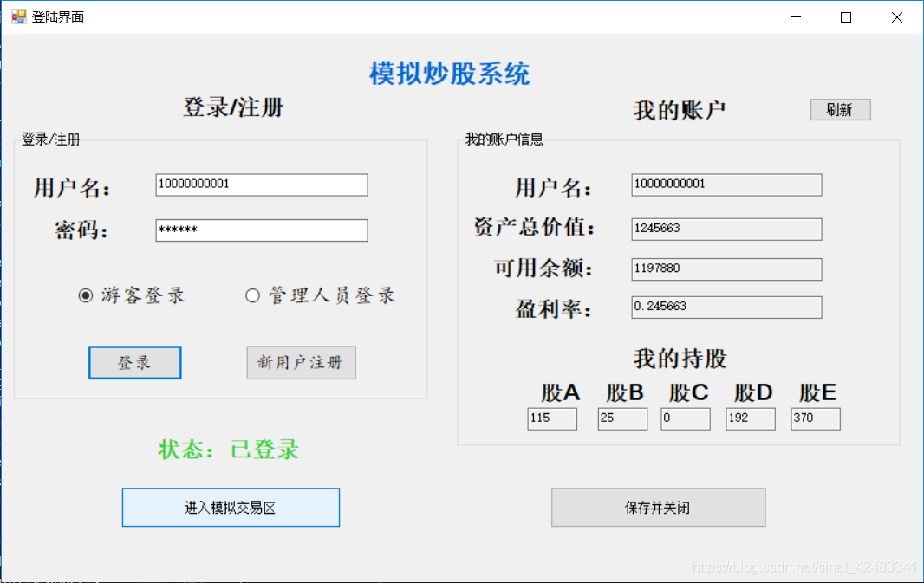Click the 新用户注册 button

(x=301, y=362)
